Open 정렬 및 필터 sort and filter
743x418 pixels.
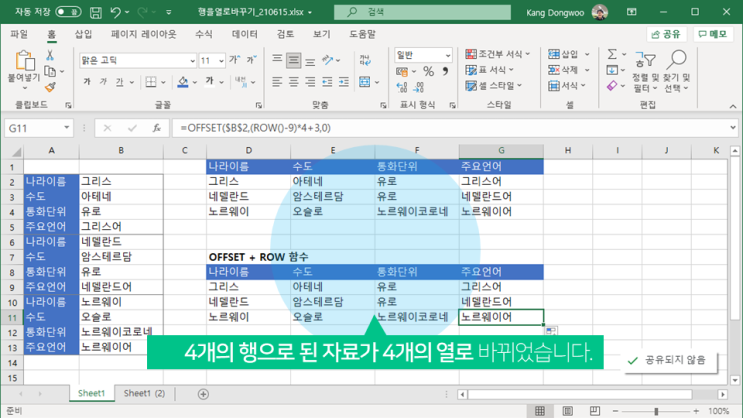[645, 71]
